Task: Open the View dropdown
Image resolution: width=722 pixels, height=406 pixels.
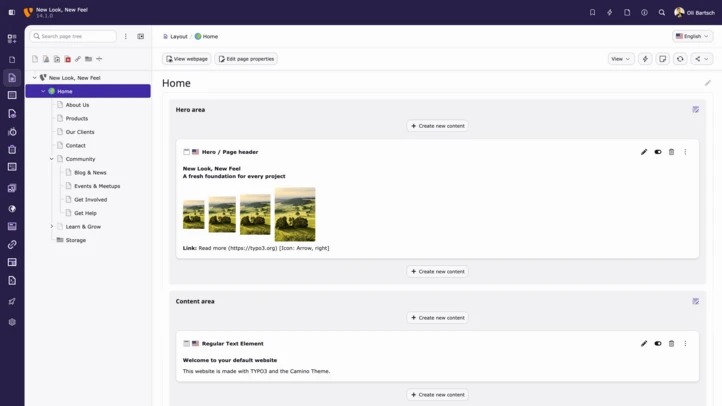Action: pos(621,59)
